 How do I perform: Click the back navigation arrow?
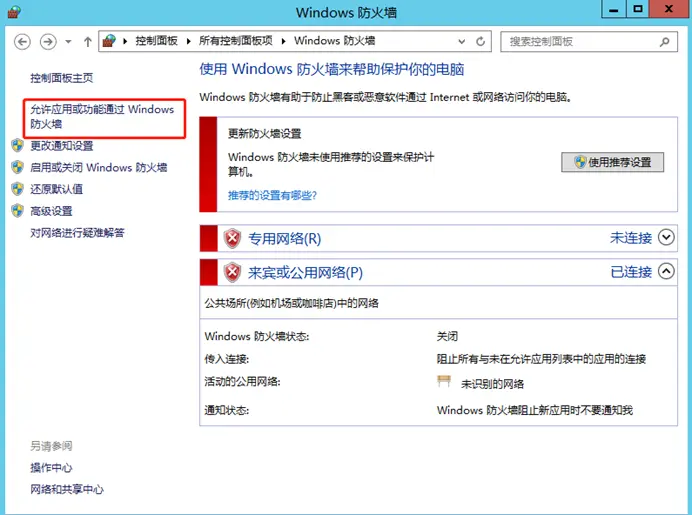pyautogui.click(x=22, y=42)
